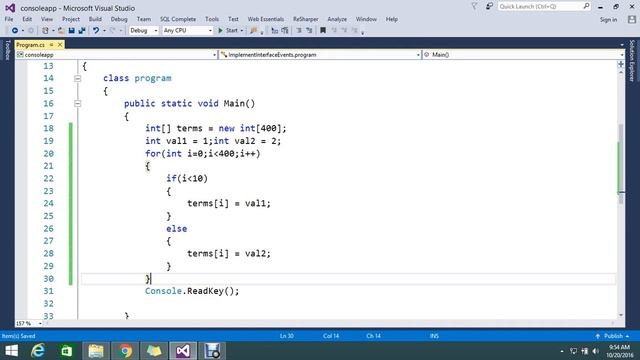640x360 pixels.
Task: Open the SQL Complete menu
Action: tap(178, 19)
